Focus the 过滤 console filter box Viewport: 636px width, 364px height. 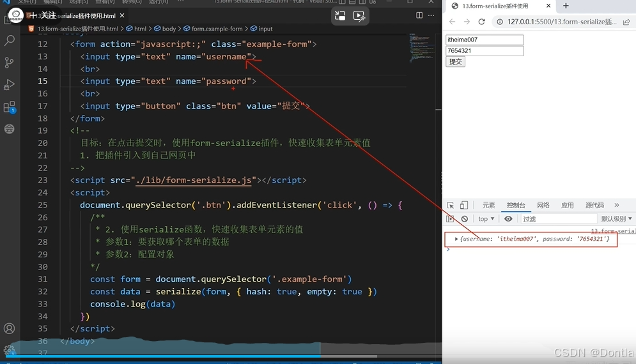coord(558,219)
